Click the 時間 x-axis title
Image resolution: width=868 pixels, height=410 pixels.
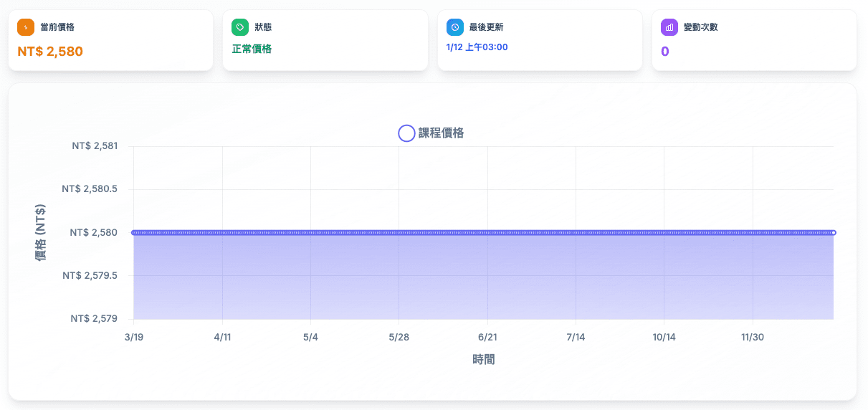pos(484,359)
